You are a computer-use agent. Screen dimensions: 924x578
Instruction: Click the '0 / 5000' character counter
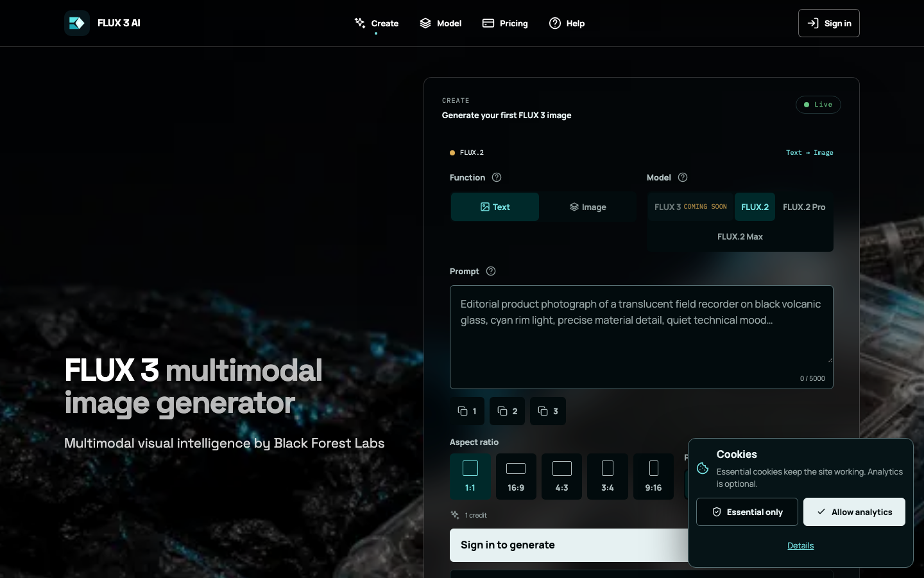[x=812, y=378]
